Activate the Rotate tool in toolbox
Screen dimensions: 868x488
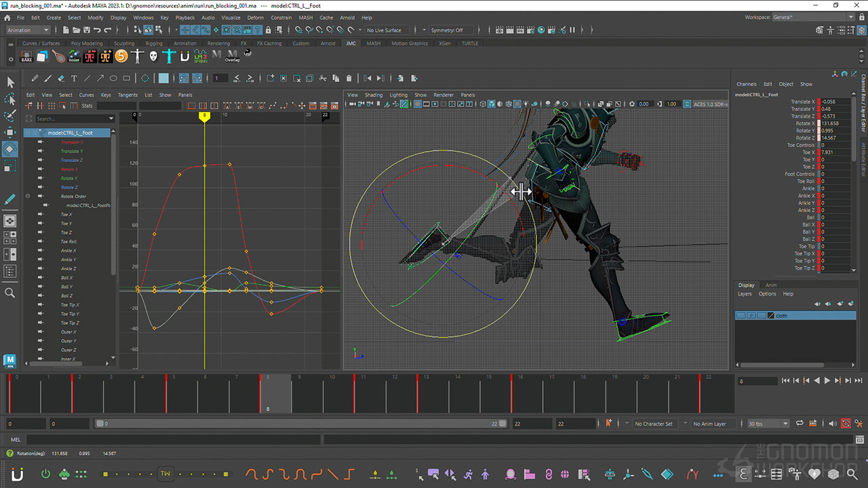[x=10, y=148]
